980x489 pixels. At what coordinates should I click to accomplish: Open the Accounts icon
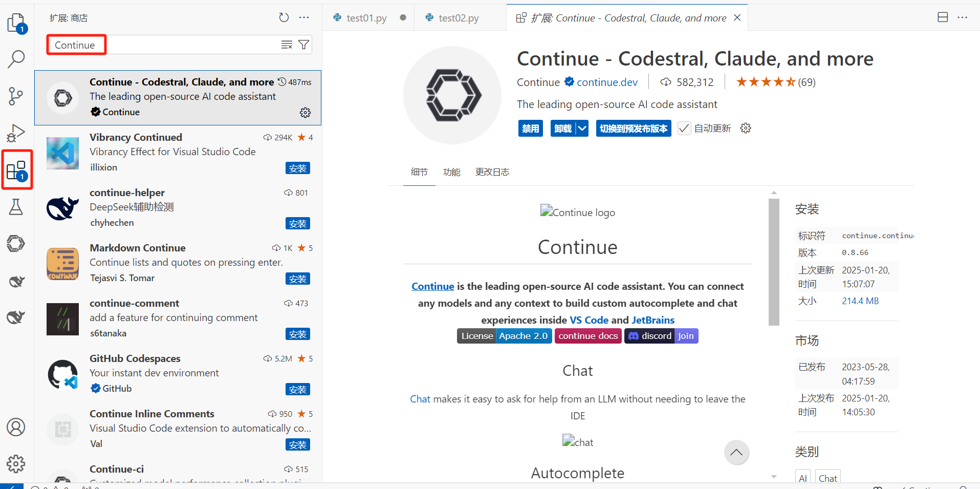tap(16, 427)
